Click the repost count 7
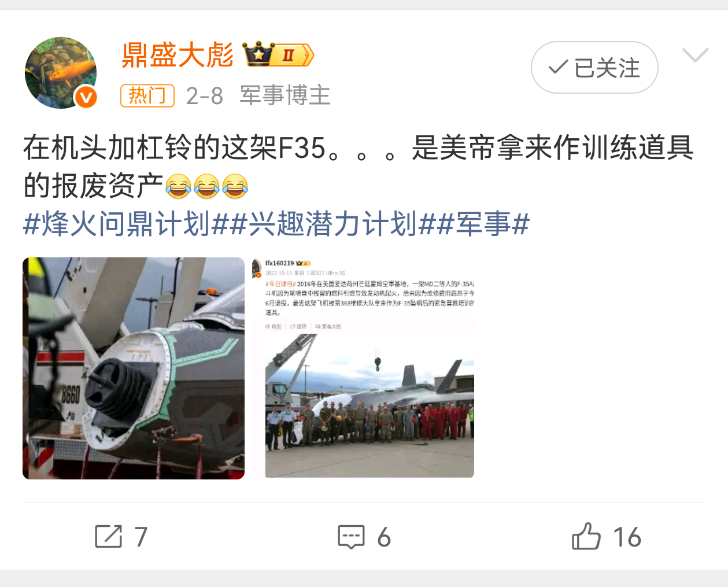Viewport: 728px width, 587px height. click(x=141, y=537)
